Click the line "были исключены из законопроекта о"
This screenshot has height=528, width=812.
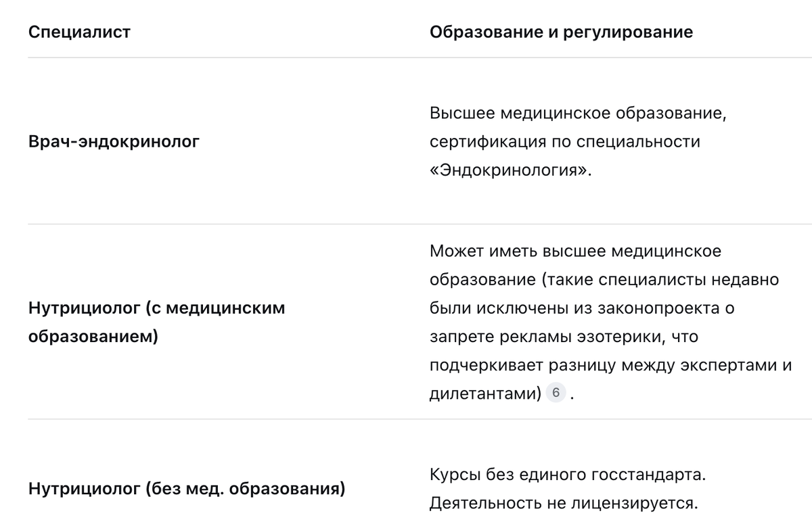[x=581, y=308]
